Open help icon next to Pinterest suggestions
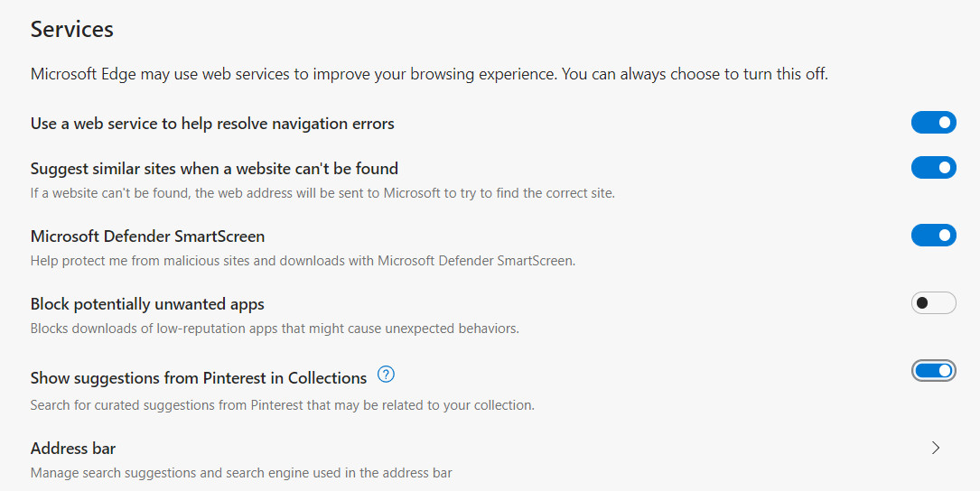 point(387,375)
